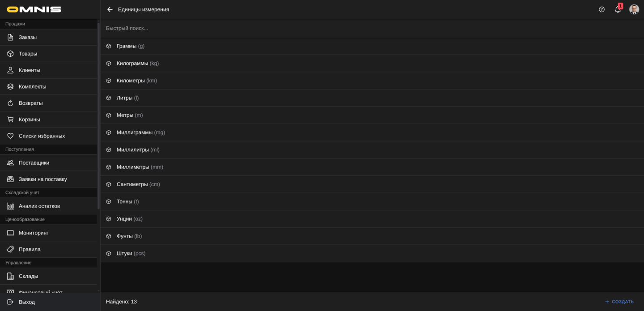Click the Возвраты refresh icon

point(10,103)
